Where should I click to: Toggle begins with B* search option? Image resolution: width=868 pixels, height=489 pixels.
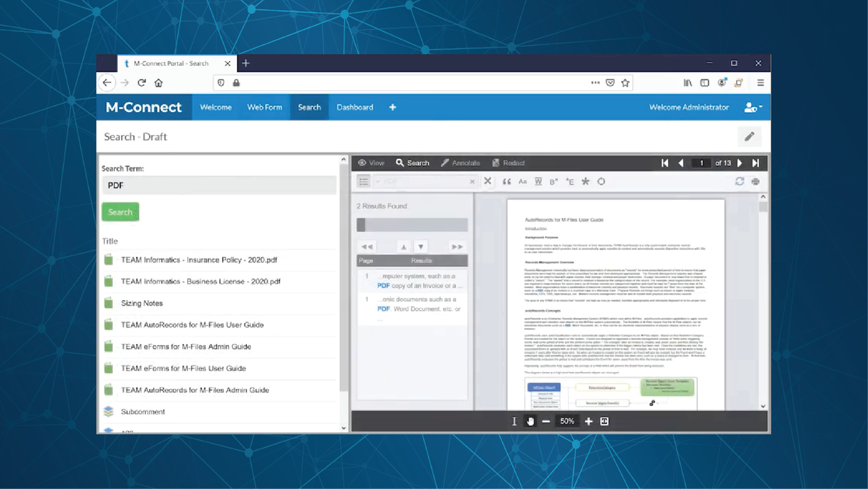[554, 182]
